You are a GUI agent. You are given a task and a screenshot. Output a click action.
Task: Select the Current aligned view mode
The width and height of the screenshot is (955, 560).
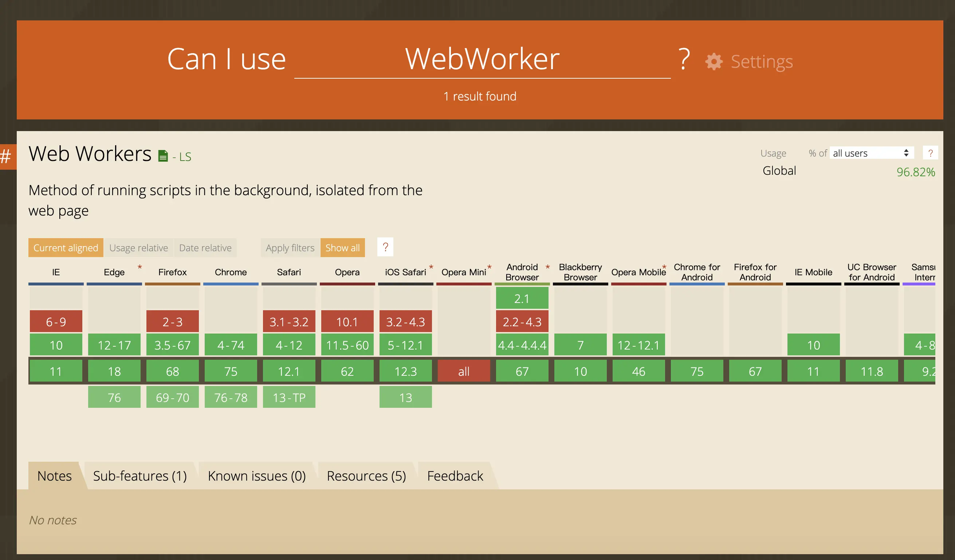click(66, 248)
